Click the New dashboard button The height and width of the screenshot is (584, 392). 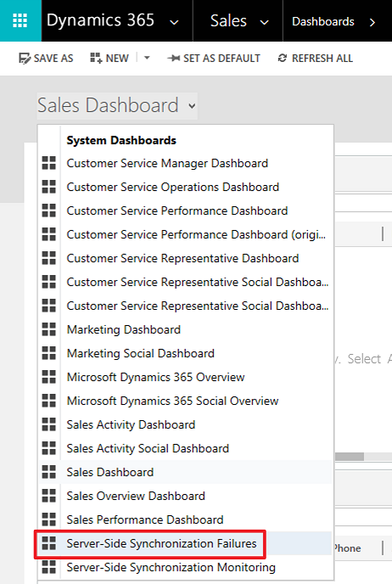coord(109,59)
